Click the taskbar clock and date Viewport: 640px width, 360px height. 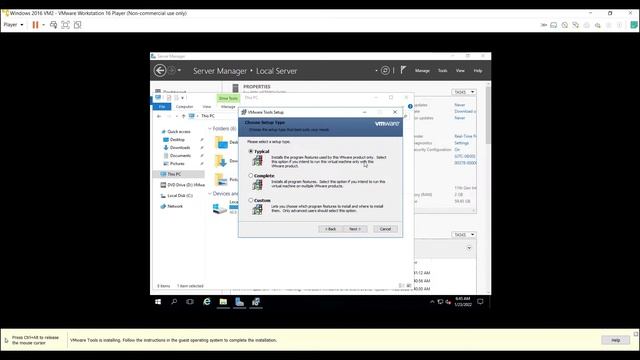(463, 302)
